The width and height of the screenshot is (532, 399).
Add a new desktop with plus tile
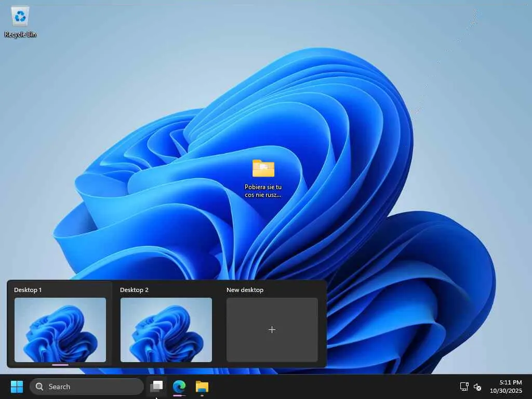click(x=272, y=330)
